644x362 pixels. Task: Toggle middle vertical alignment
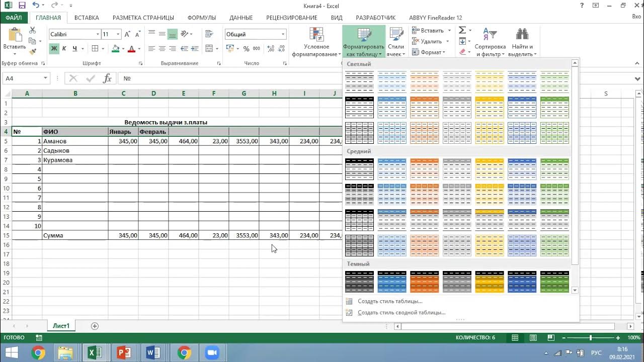click(162, 34)
